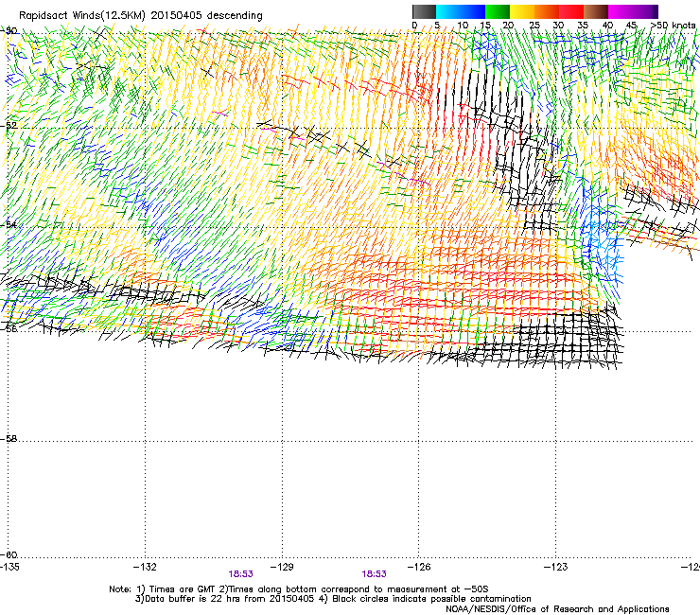The width and height of the screenshot is (700, 615).
Task: Click the legend tick label '40'
Action: pos(607,25)
